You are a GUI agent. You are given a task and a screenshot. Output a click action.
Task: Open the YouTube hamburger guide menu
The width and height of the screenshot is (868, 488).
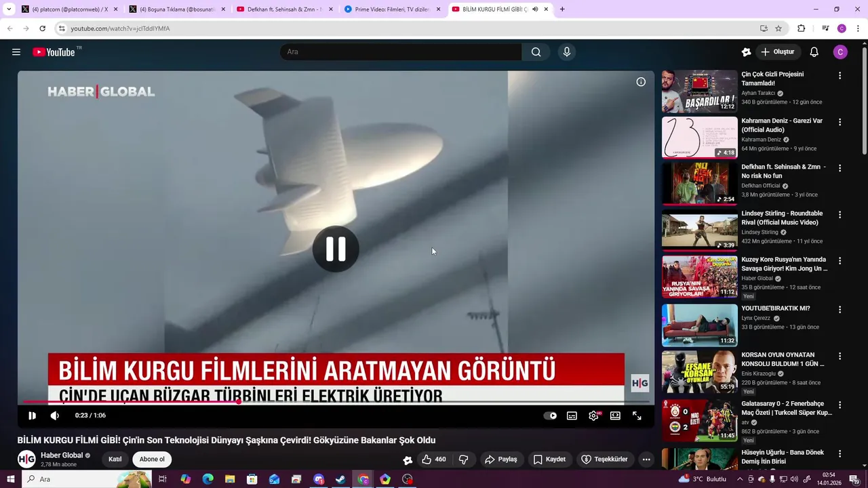click(16, 52)
